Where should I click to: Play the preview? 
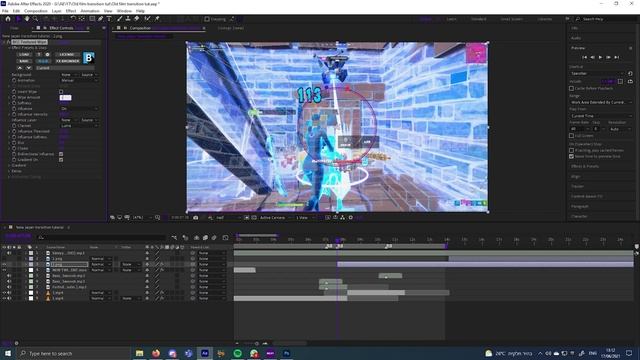[600, 58]
